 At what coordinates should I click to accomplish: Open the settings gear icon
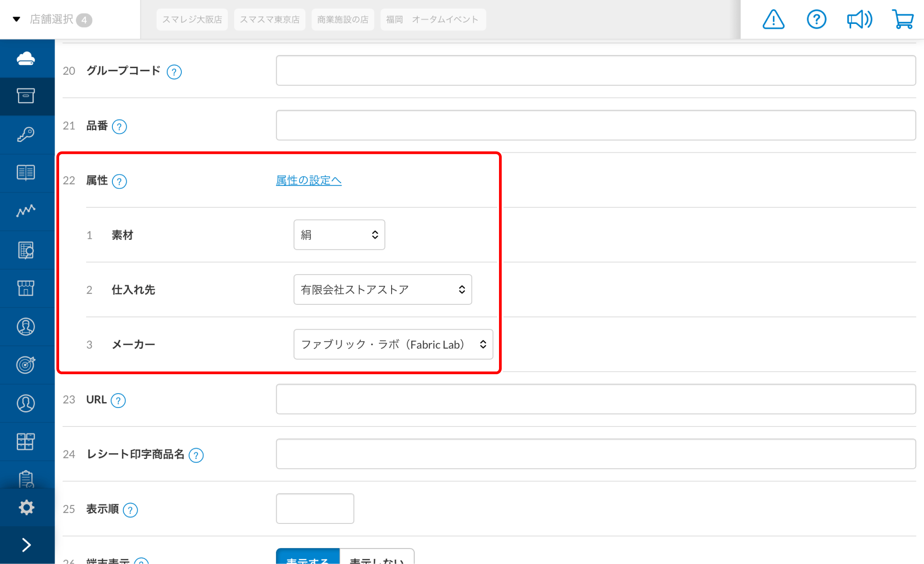26,508
